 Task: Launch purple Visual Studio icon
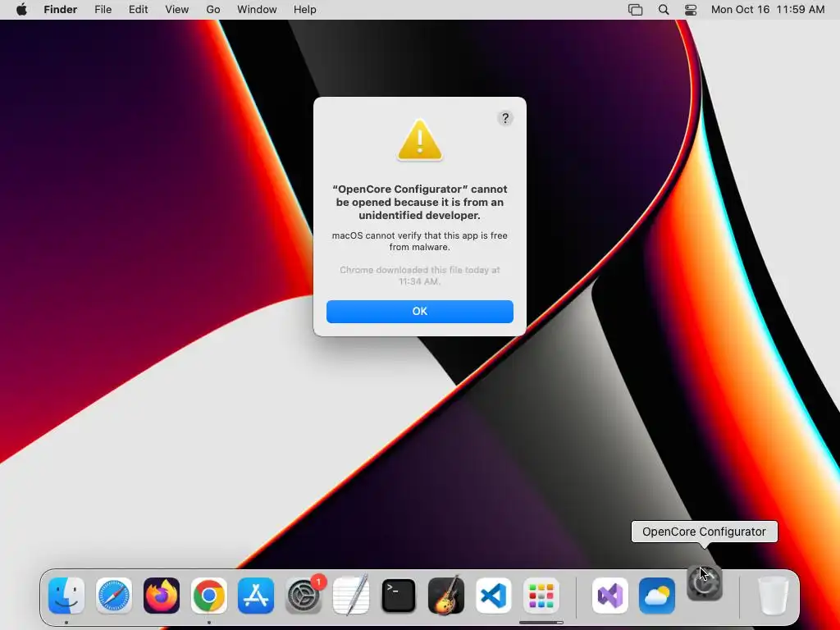(609, 596)
